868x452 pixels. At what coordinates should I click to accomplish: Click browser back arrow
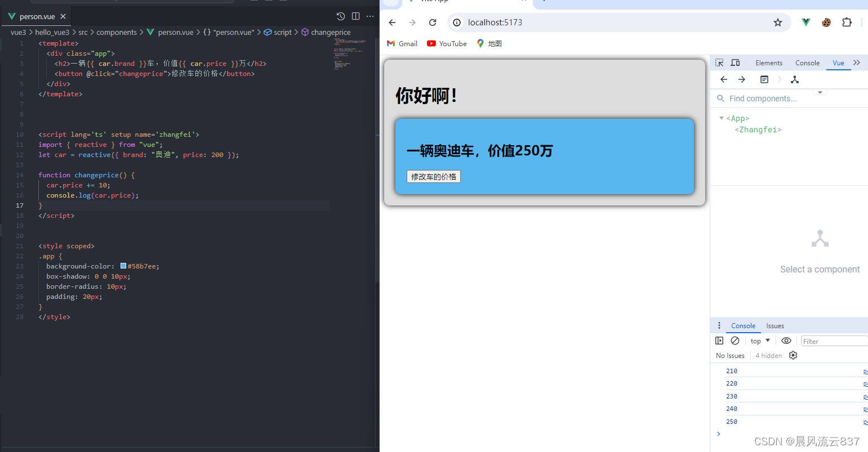tap(393, 23)
